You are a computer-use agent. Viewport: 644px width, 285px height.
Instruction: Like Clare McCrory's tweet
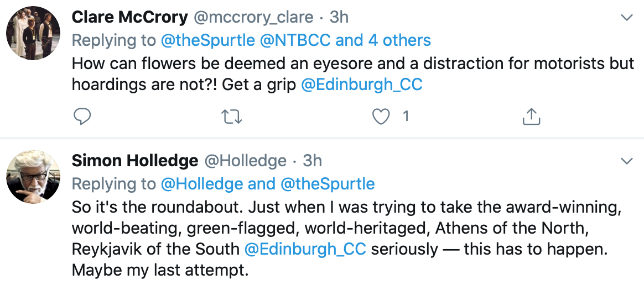(x=382, y=116)
